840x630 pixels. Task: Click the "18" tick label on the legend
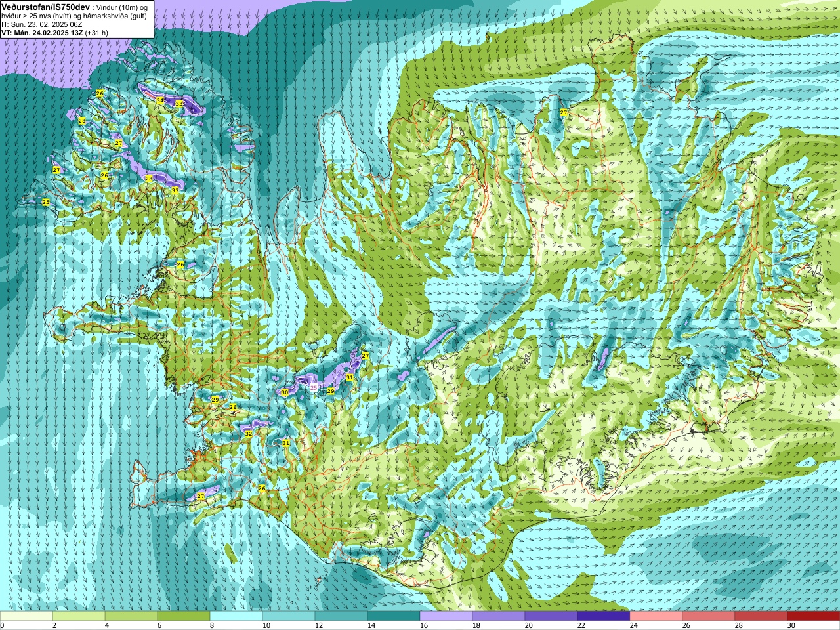[476, 625]
